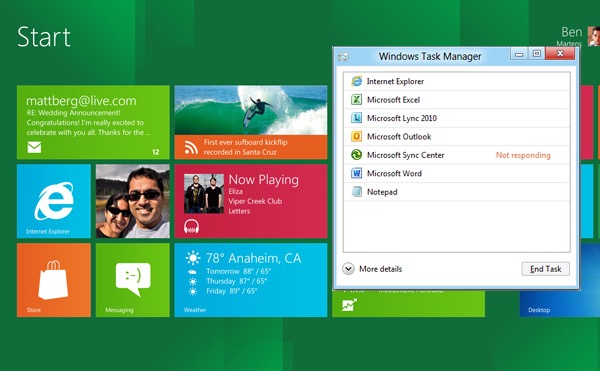The height and width of the screenshot is (371, 600).
Task: Click the Now Playing heading text
Action: [263, 180]
